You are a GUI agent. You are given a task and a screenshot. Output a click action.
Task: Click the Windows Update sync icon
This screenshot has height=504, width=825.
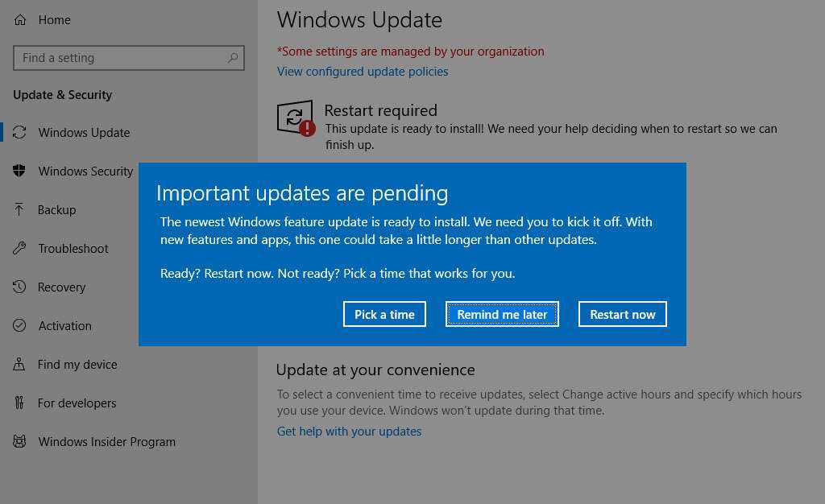pyautogui.click(x=19, y=132)
